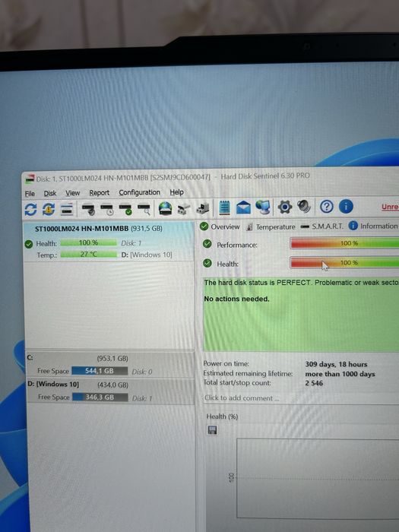Open the Configuration menu
Screen dimensions: 399x532
[139, 192]
